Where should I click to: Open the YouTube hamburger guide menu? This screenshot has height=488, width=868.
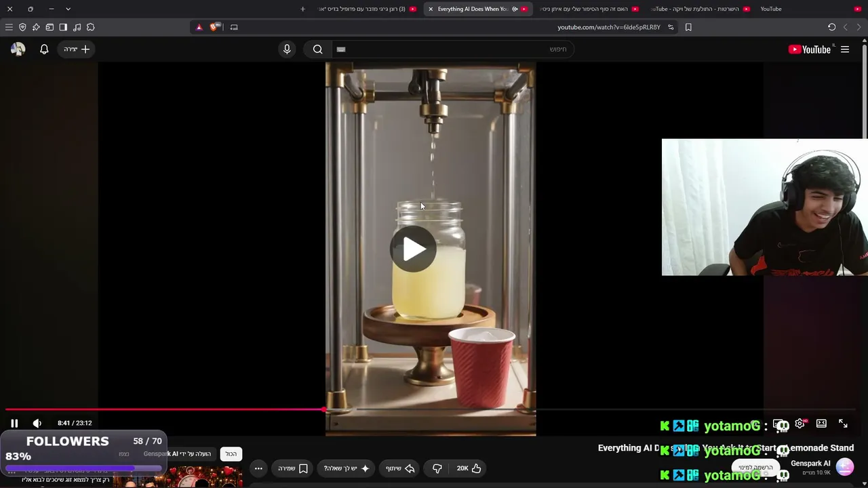845,49
